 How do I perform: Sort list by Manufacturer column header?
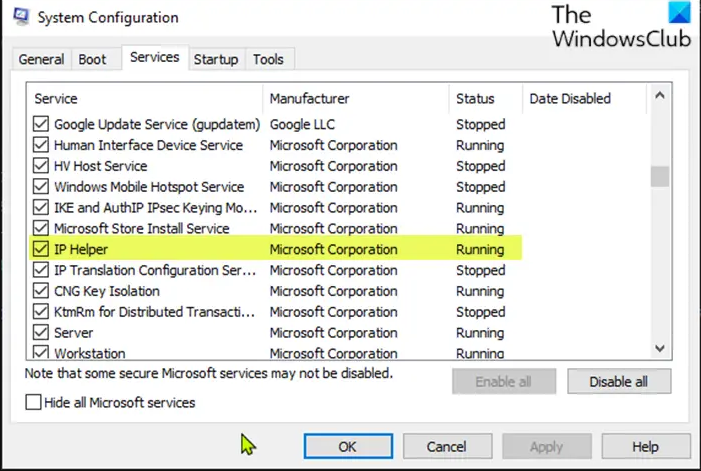310,99
